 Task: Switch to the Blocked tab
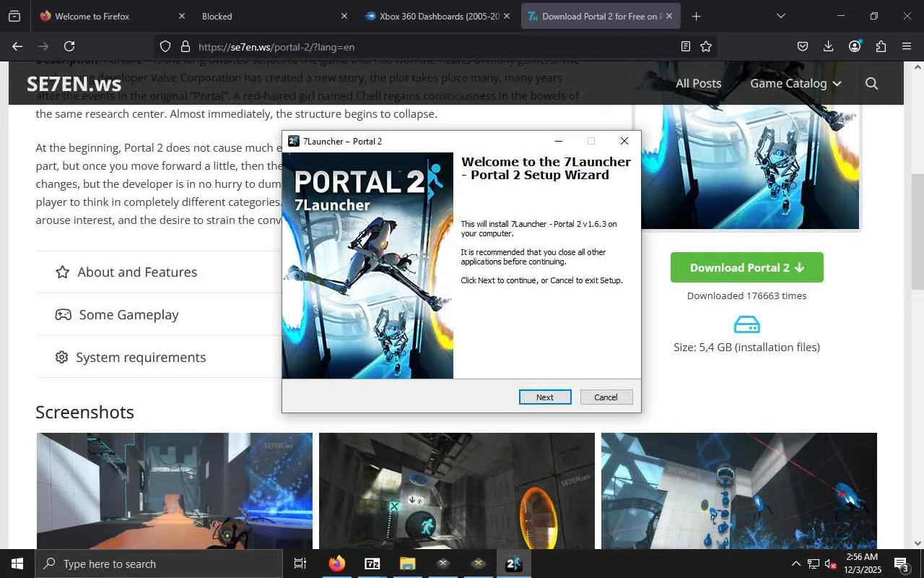[x=274, y=16]
